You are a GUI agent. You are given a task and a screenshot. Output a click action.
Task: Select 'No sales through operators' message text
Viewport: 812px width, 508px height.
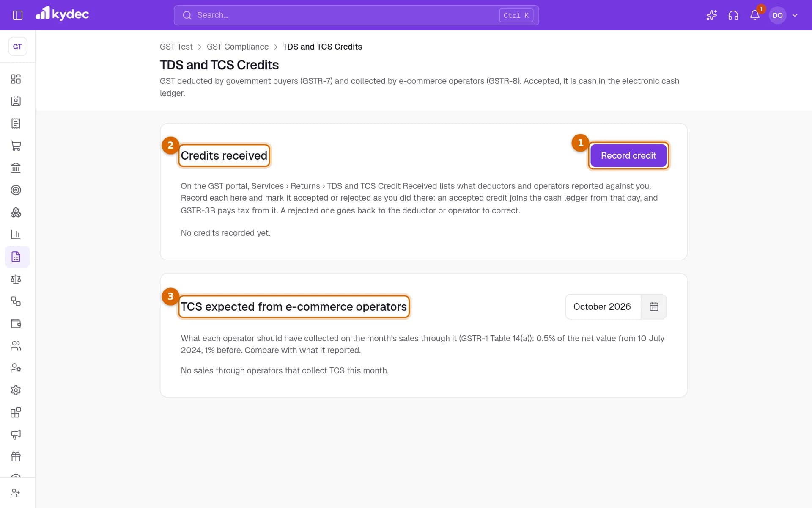point(285,370)
